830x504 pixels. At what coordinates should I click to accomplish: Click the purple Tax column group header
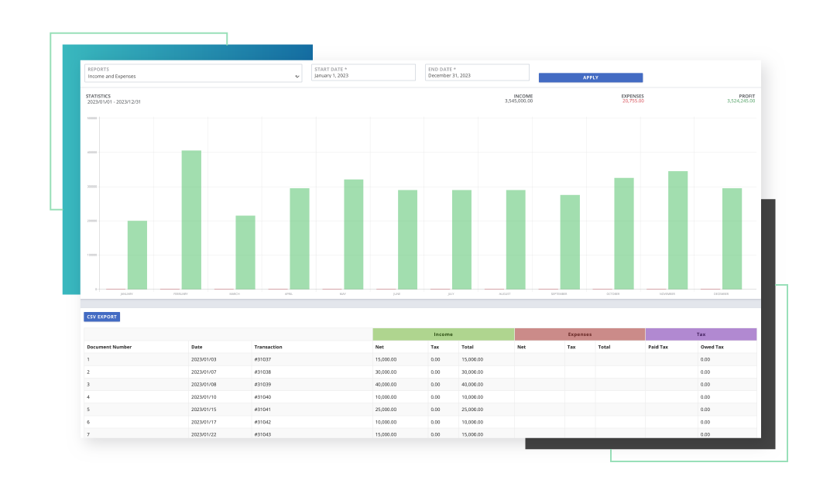(701, 334)
